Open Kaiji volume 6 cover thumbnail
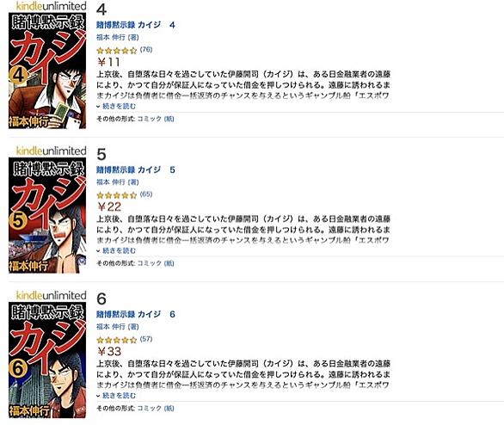Viewport: 504px width, 425px height. pos(47,360)
